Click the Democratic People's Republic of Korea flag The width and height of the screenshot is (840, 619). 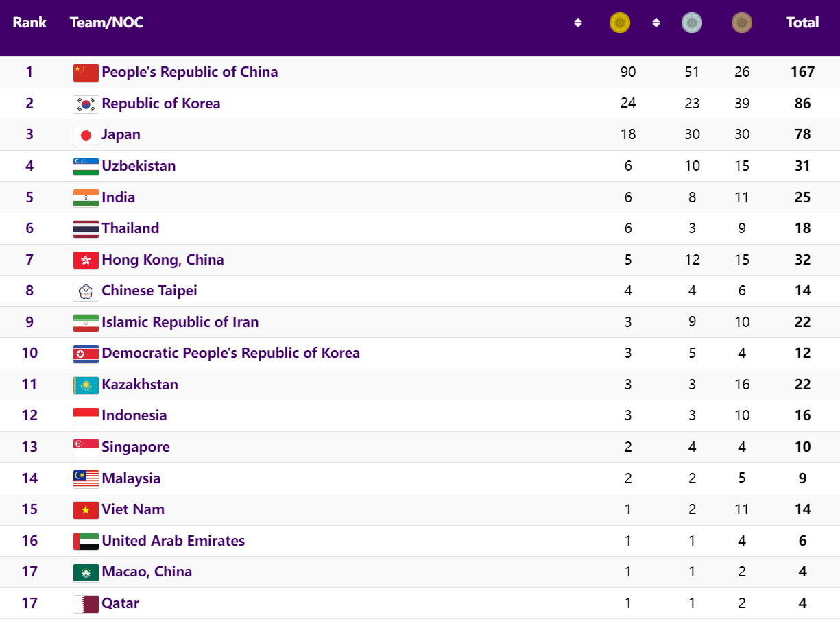(86, 354)
